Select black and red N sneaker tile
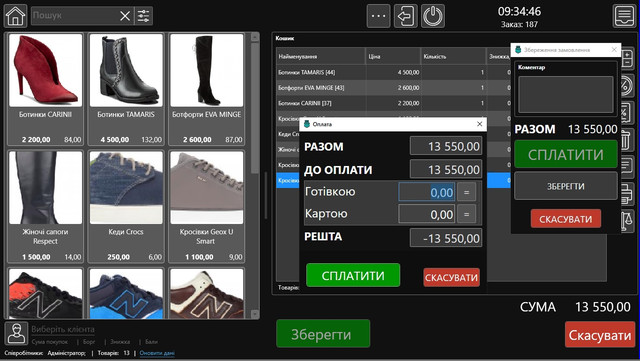This screenshot has height=361, width=640. (x=45, y=293)
